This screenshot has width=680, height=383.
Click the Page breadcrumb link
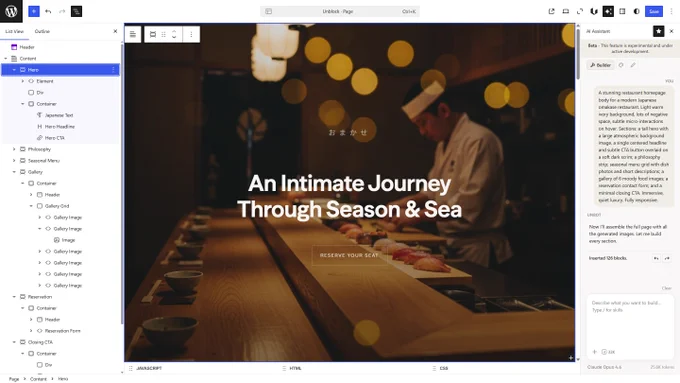click(14, 379)
